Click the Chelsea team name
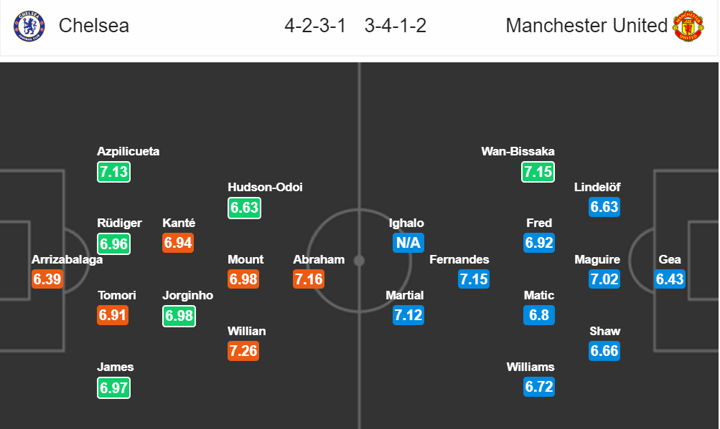The height and width of the screenshot is (429, 720). 94,26
